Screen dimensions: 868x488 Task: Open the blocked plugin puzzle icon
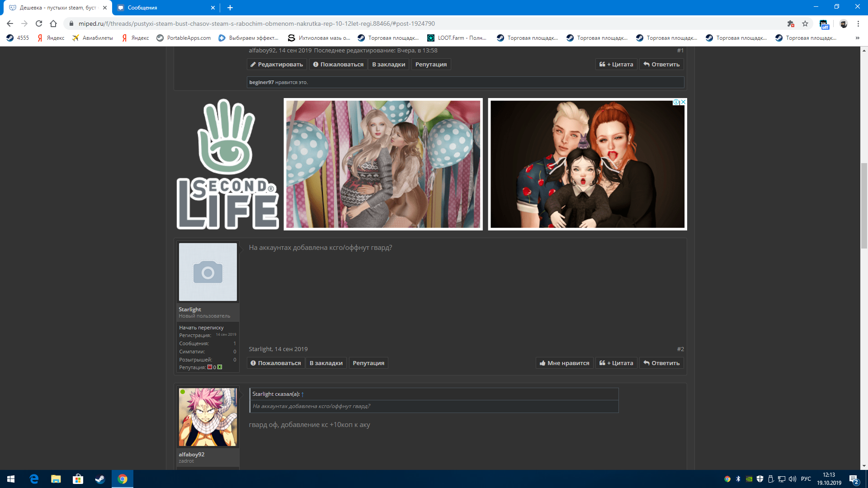click(x=791, y=23)
